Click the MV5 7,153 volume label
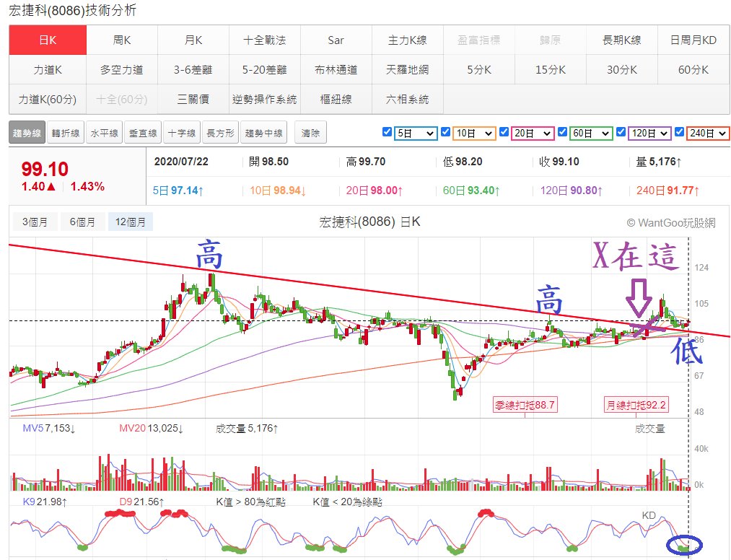 coord(49,428)
